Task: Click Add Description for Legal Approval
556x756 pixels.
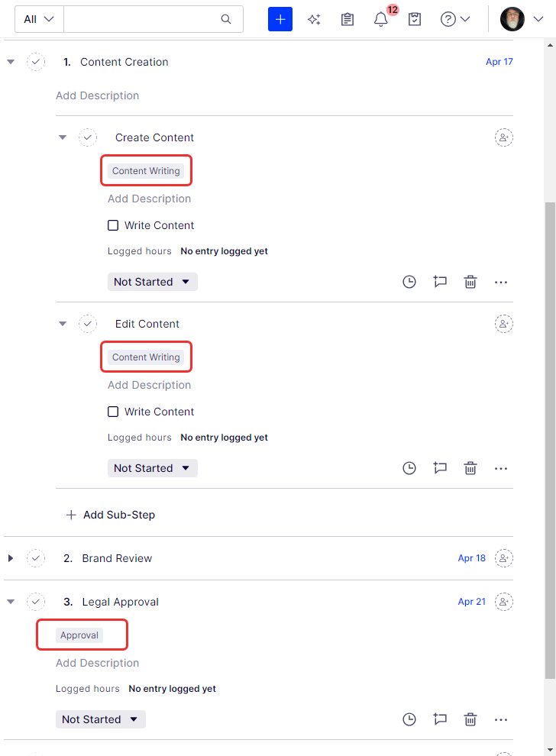Action: (x=97, y=663)
